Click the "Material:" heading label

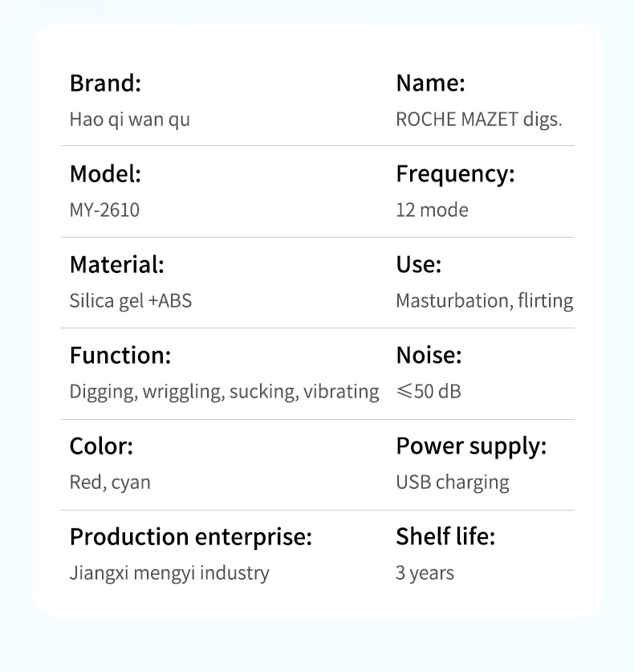[116, 264]
